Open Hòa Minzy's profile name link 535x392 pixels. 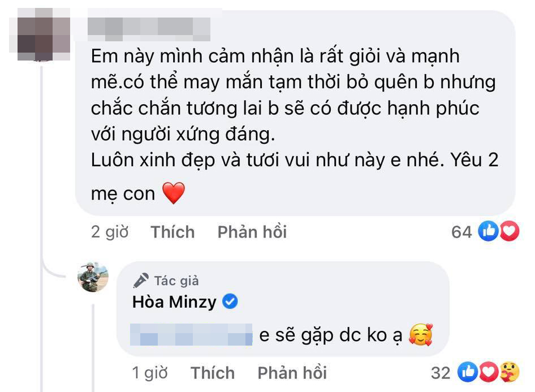tap(174, 302)
